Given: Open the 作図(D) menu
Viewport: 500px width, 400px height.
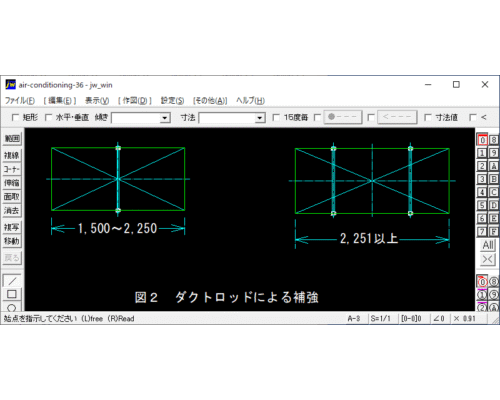Looking at the screenshot, I should coord(135,101).
